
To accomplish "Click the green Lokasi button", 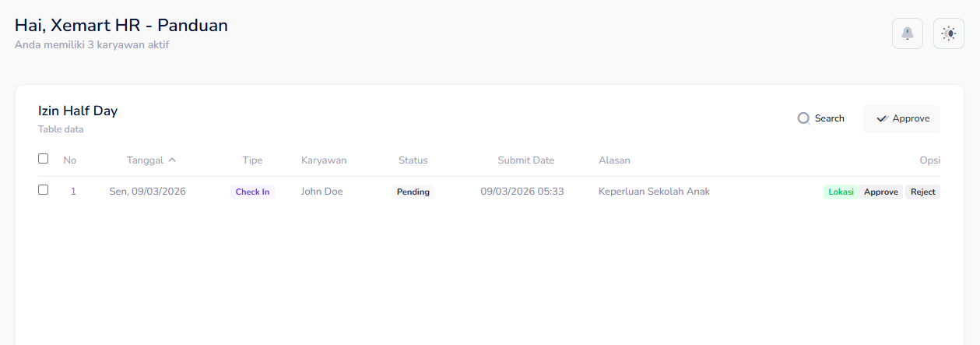I will pos(841,192).
